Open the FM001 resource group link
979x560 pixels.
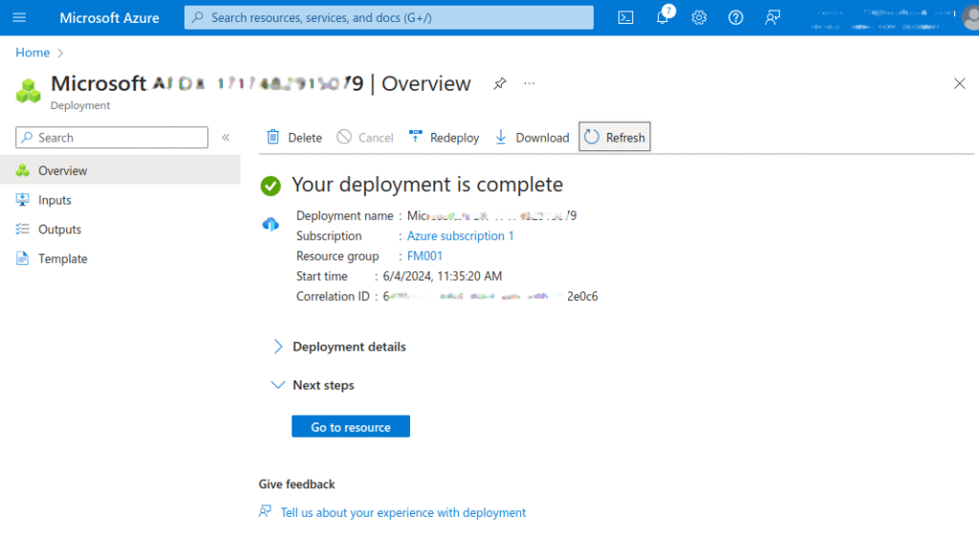424,256
